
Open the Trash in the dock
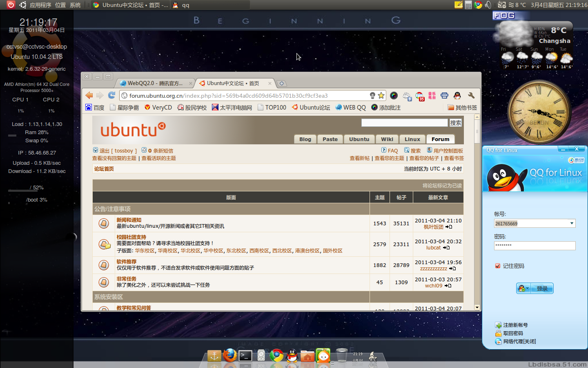pos(342,355)
